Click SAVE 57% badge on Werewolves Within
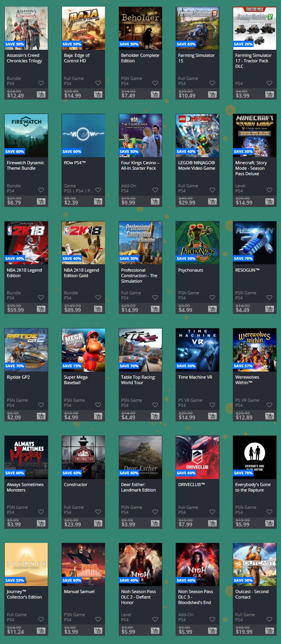Screen dimensions: 281x644 [x=243, y=366]
